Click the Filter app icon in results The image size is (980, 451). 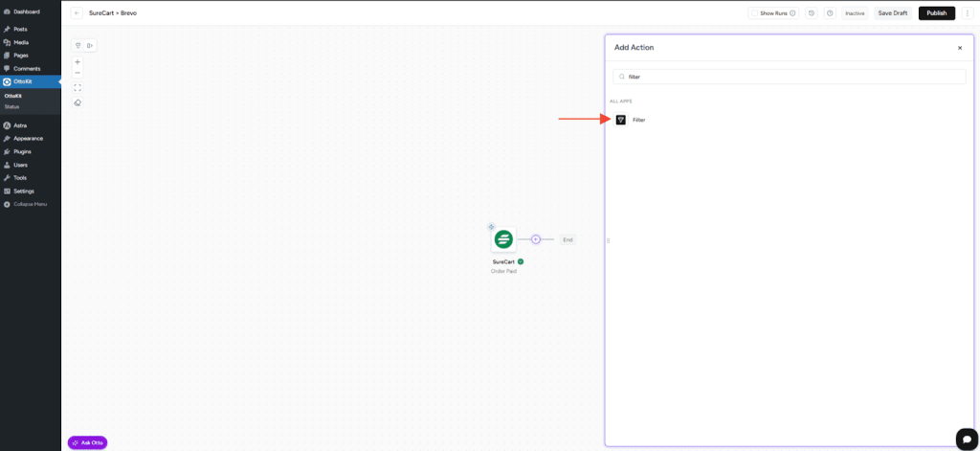(x=620, y=120)
